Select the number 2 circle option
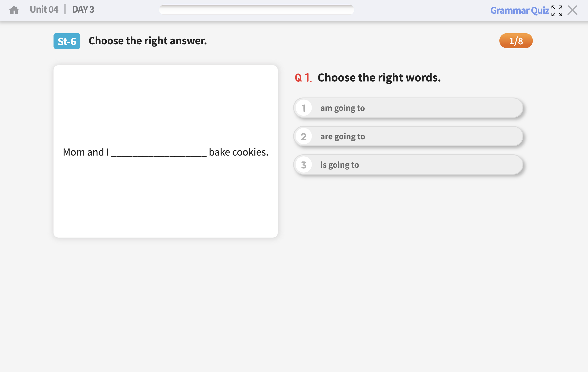This screenshot has width=588, height=372. 303,136
